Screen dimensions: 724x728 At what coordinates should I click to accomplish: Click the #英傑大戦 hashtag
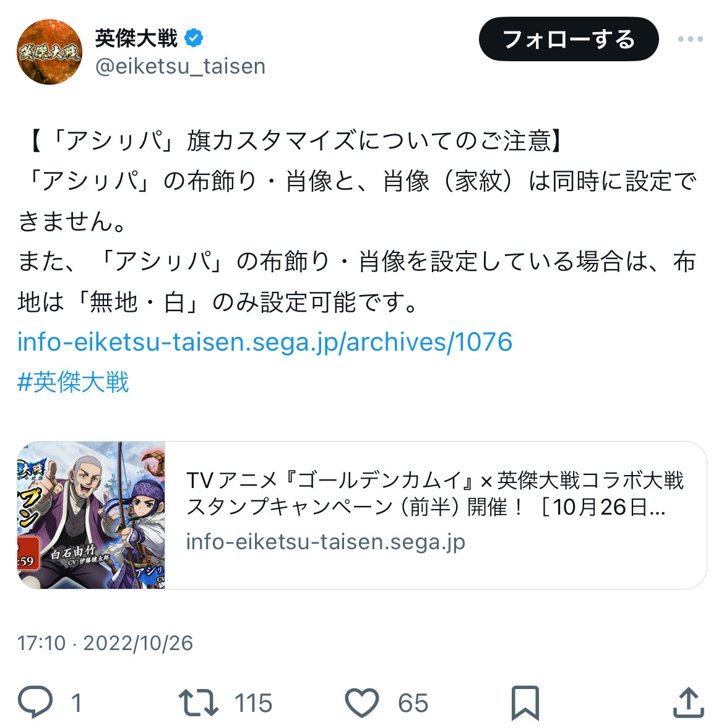[73, 382]
